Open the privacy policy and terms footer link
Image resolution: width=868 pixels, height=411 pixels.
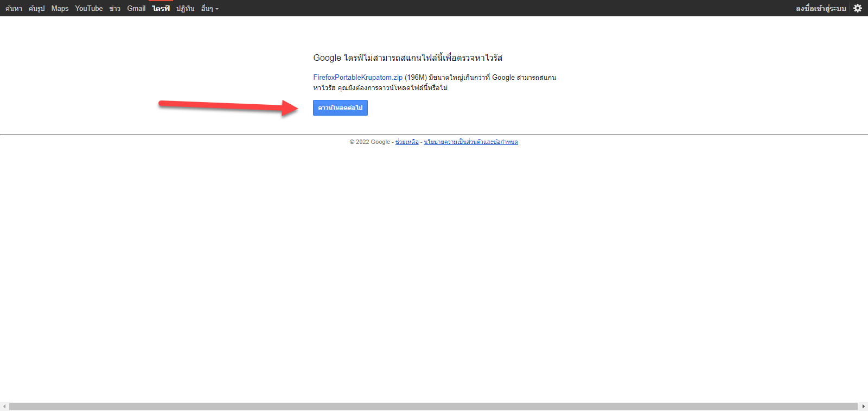coord(471,142)
